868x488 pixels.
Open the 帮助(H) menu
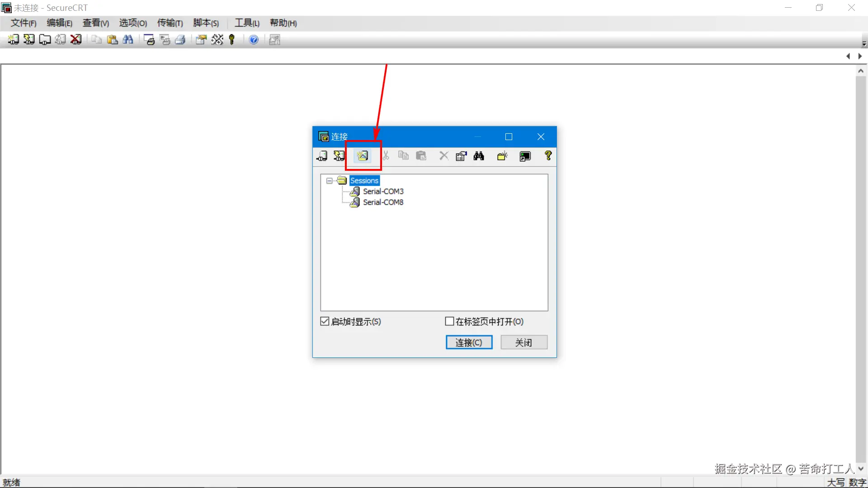[x=283, y=23]
